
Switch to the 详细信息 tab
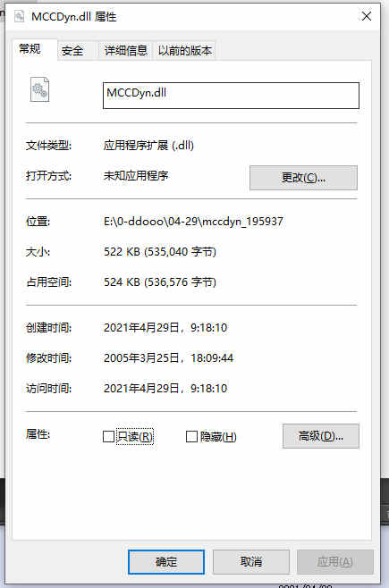(x=126, y=51)
